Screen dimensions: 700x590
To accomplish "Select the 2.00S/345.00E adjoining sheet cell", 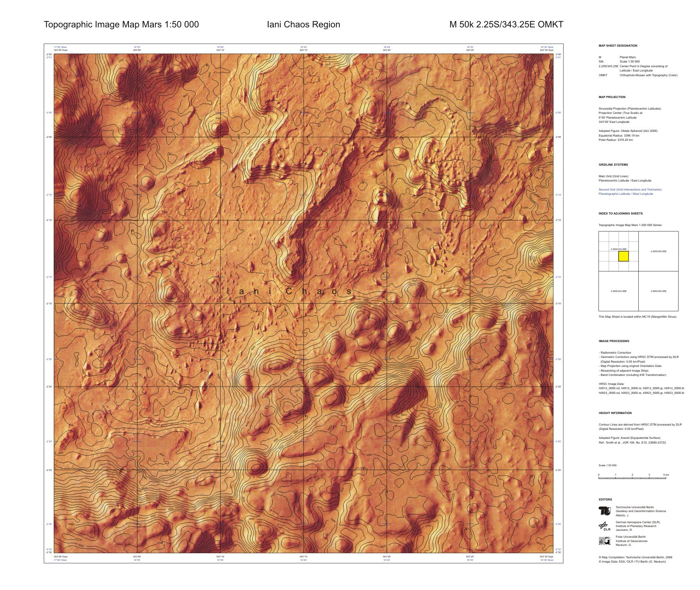I will pos(658,251).
